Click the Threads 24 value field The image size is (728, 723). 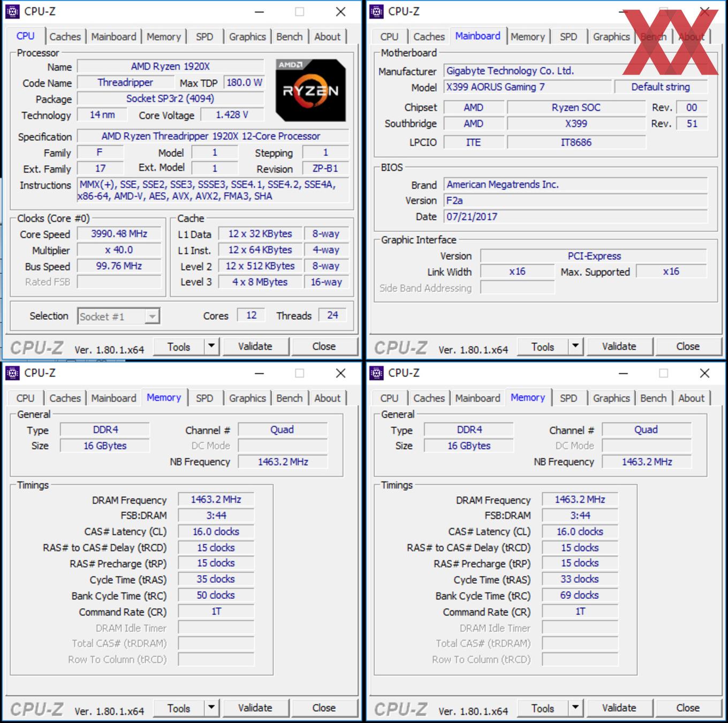point(332,315)
